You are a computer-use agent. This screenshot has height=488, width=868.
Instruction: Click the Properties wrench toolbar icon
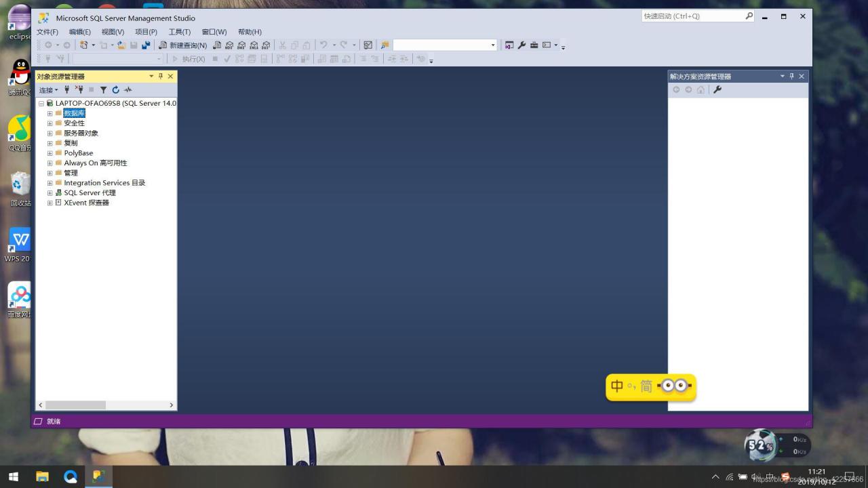coord(521,45)
